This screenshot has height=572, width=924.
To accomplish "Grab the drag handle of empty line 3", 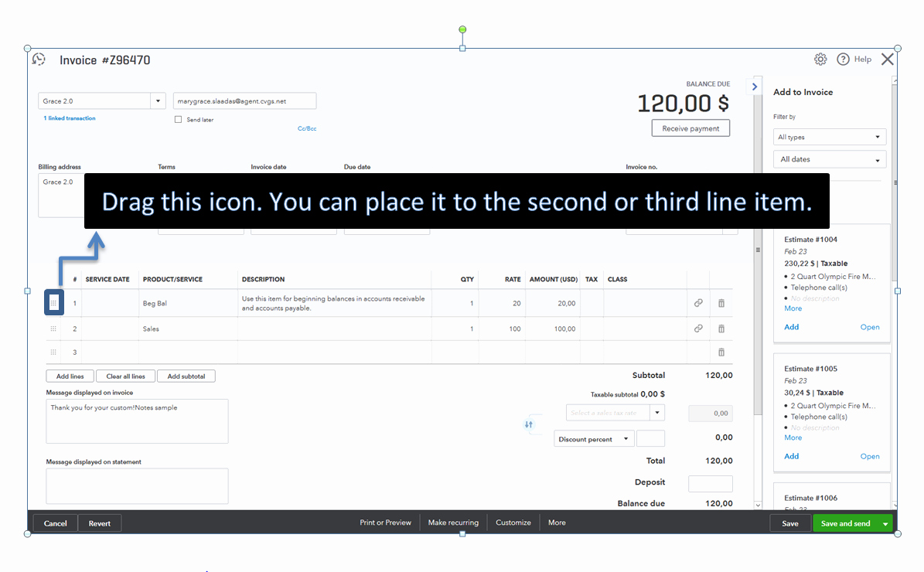I will click(x=53, y=352).
